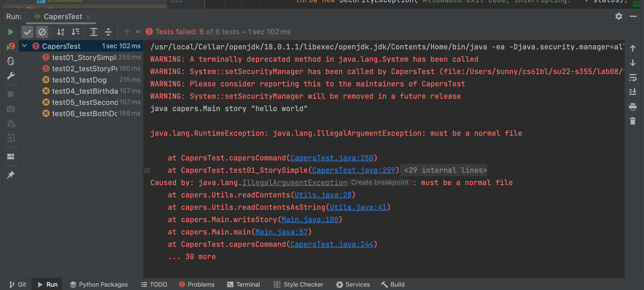Viewport: 644px width, 290px height.
Task: Open the Main.java:100 stack trace link
Action: pos(310,220)
